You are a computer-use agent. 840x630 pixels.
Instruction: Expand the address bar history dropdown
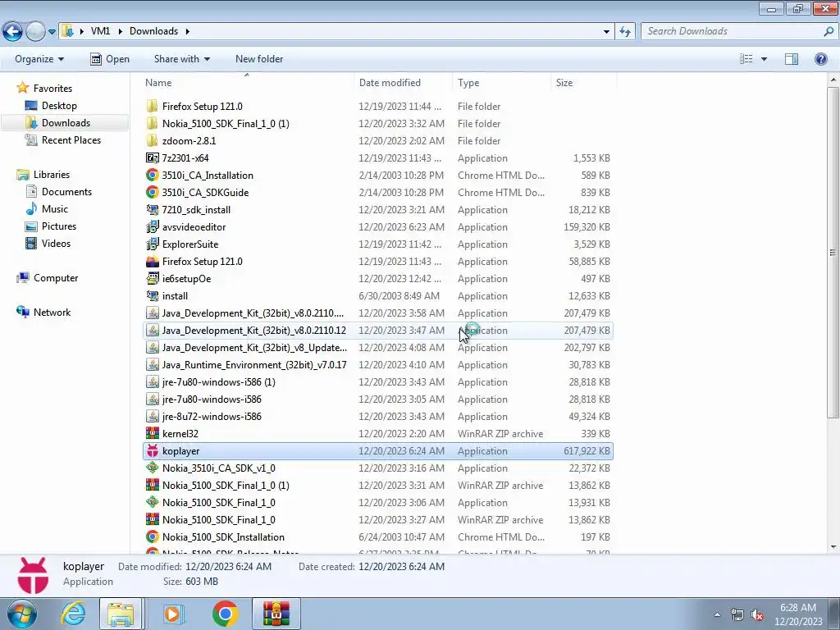click(606, 32)
